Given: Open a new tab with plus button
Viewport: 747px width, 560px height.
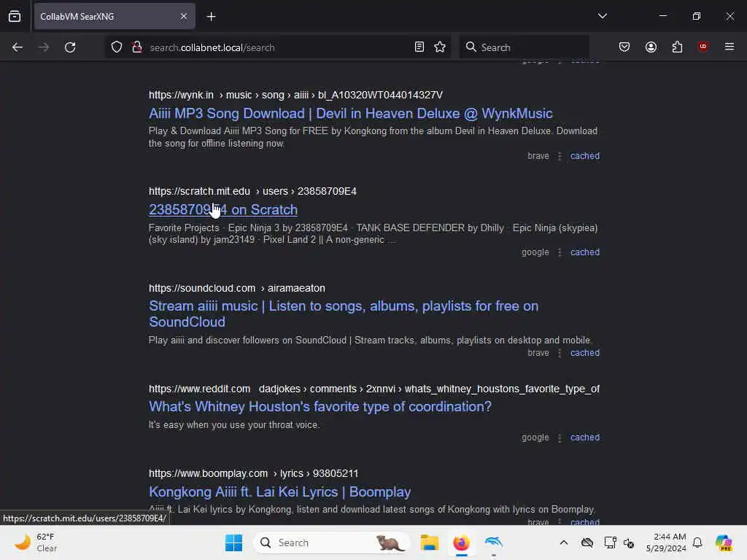Looking at the screenshot, I should coord(211,17).
